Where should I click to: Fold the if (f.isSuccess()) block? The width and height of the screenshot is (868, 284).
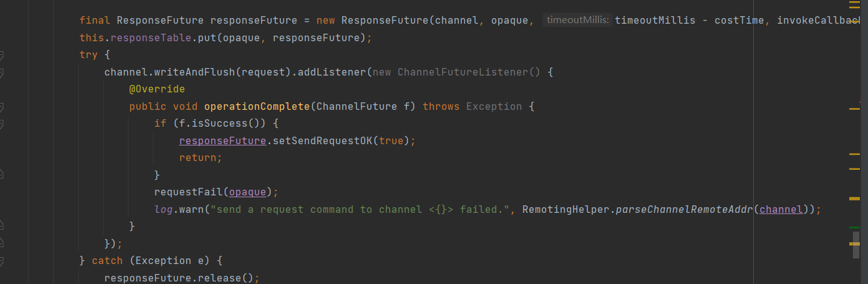tap(2, 124)
